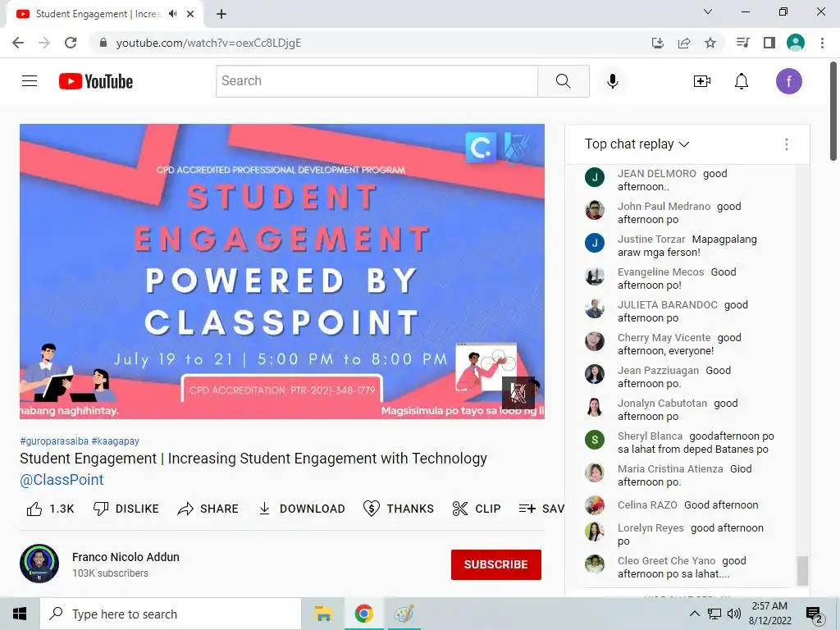Open the Paint app in taskbar

[x=404, y=614]
